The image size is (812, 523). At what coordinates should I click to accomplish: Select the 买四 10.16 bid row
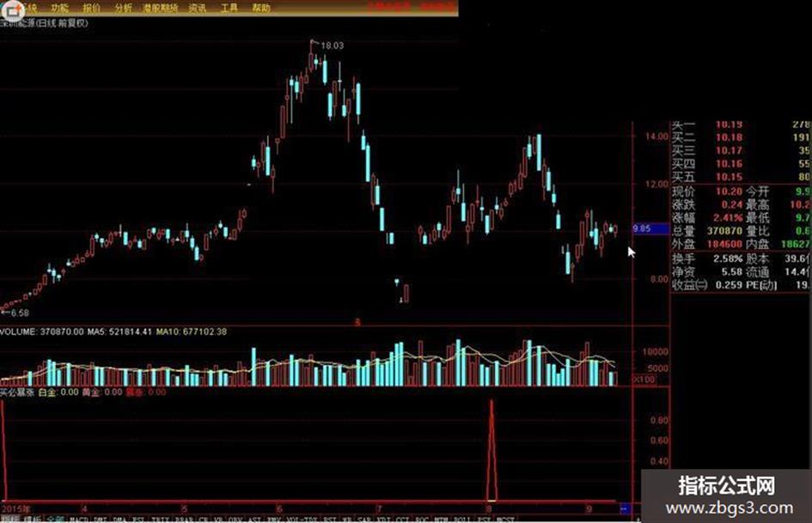[741, 164]
